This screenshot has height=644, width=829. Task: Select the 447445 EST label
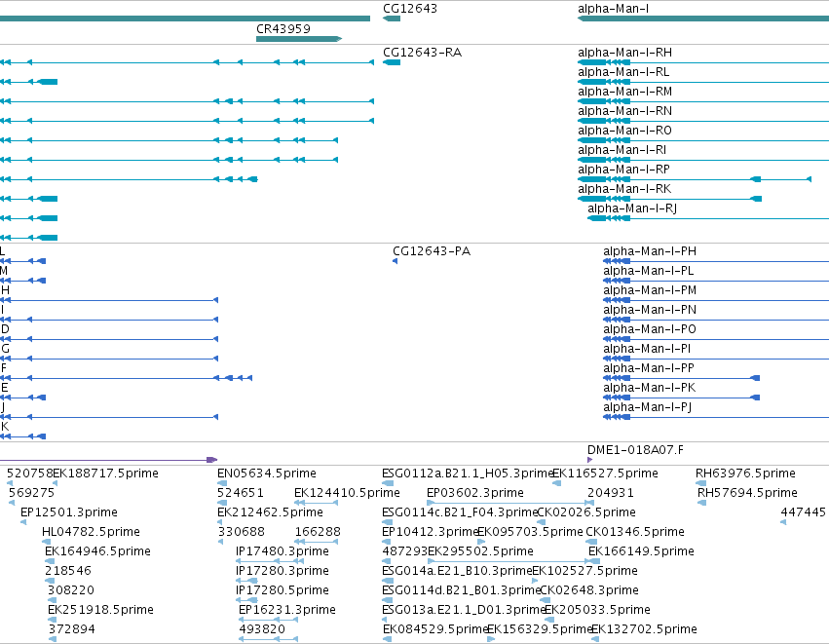pos(803,512)
